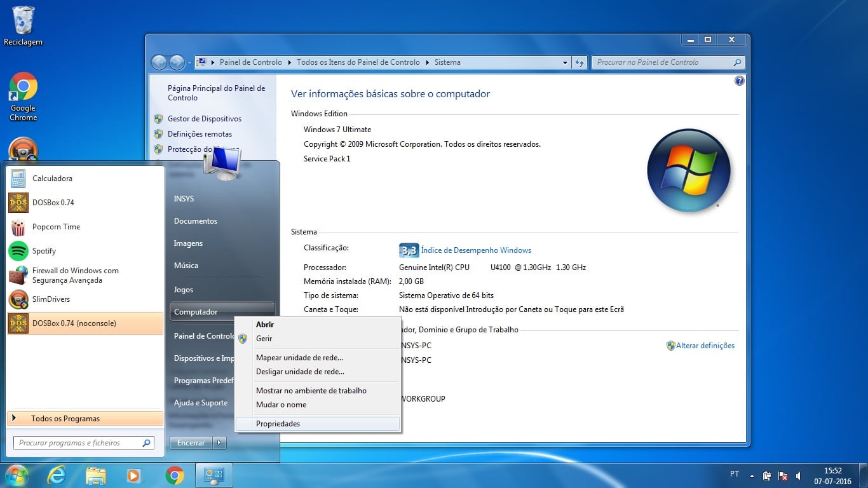Click the volume speaker tray icon
The height and width of the screenshot is (488, 868).
click(x=799, y=475)
